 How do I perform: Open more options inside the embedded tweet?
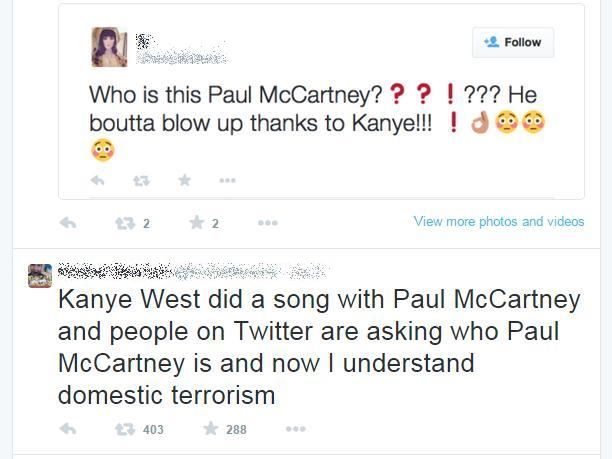click(227, 181)
